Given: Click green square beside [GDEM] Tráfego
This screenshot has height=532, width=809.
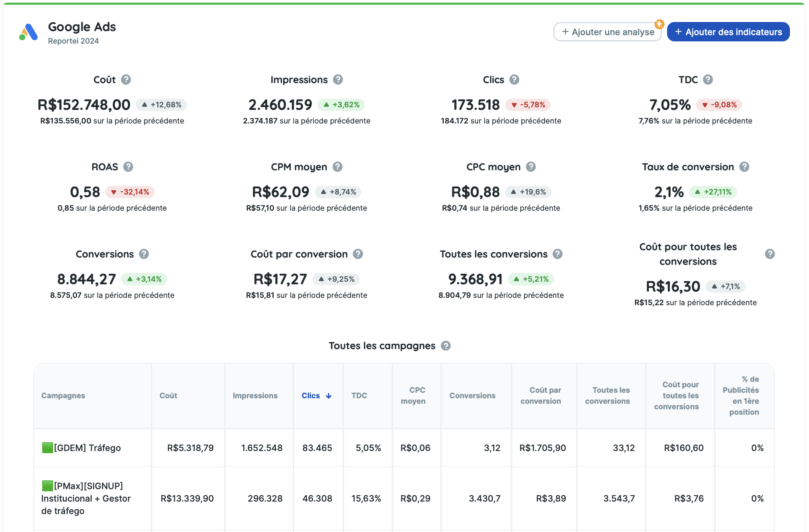Looking at the screenshot, I should tap(47, 448).
